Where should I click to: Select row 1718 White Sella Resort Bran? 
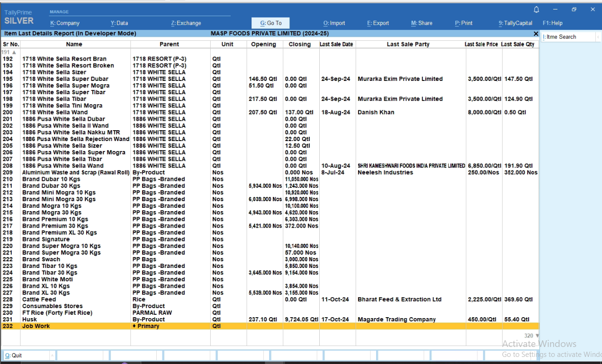click(270, 59)
